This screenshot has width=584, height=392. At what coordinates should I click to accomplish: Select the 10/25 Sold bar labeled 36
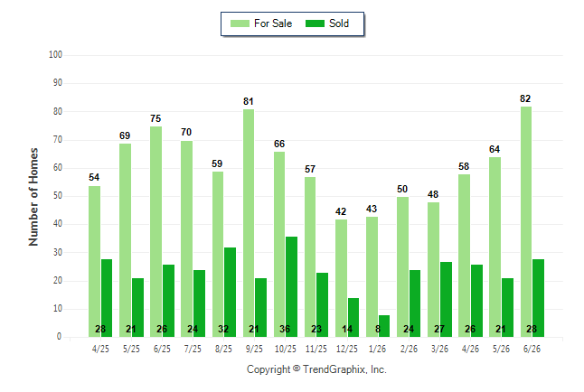click(291, 286)
